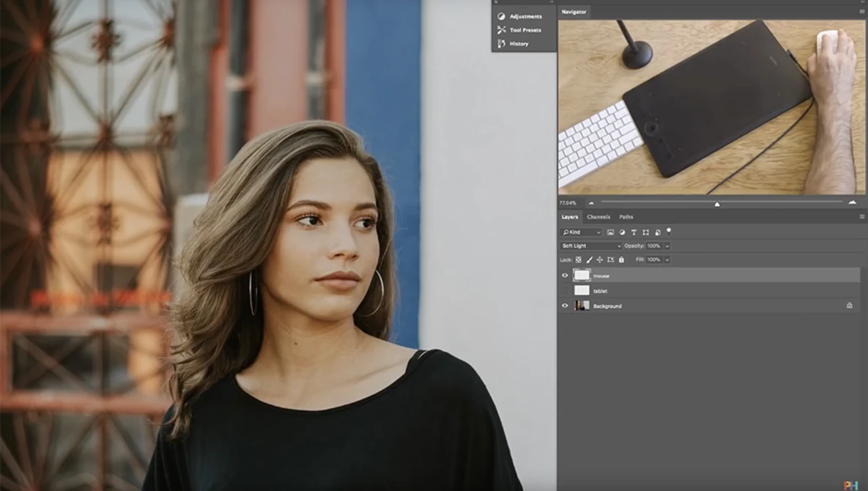Click the Tool Presets label

(525, 30)
